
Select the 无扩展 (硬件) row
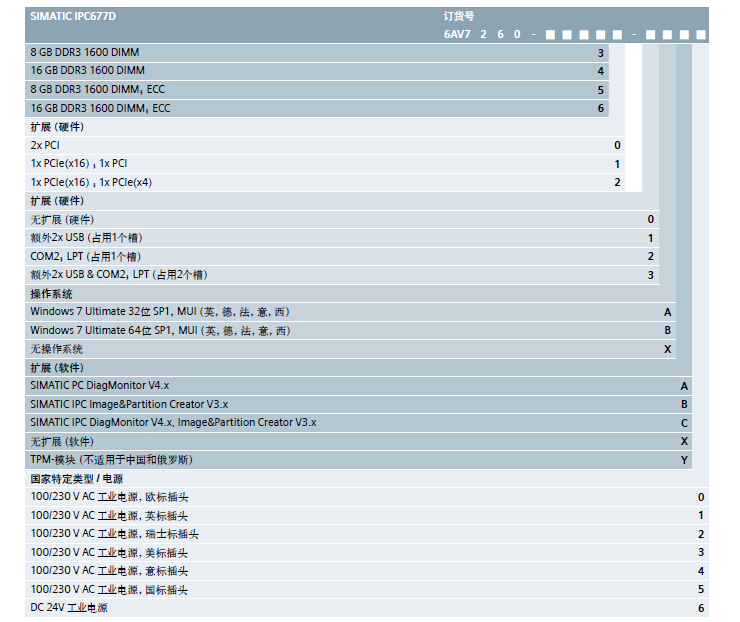(62, 219)
